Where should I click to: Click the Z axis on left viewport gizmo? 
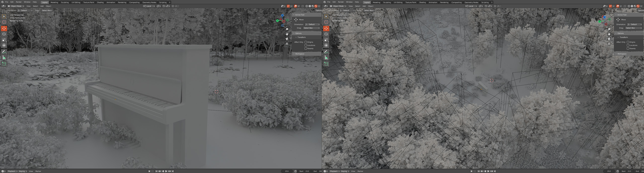coord(282,16)
